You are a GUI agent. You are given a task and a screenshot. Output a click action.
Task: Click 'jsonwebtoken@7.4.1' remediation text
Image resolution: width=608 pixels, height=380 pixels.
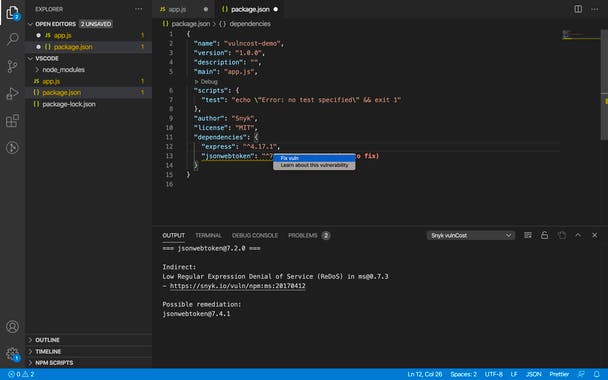(x=196, y=314)
